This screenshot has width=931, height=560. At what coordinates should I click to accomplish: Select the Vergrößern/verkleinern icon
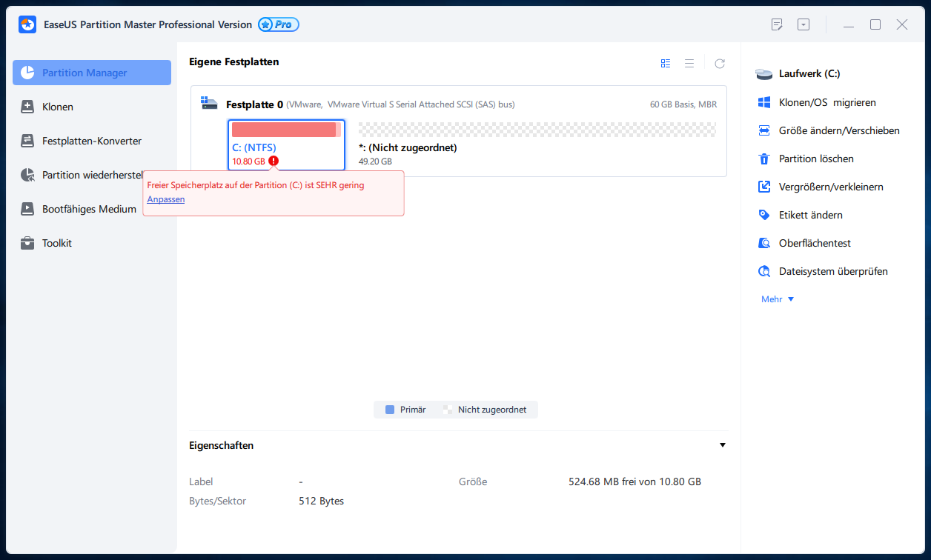coord(764,187)
